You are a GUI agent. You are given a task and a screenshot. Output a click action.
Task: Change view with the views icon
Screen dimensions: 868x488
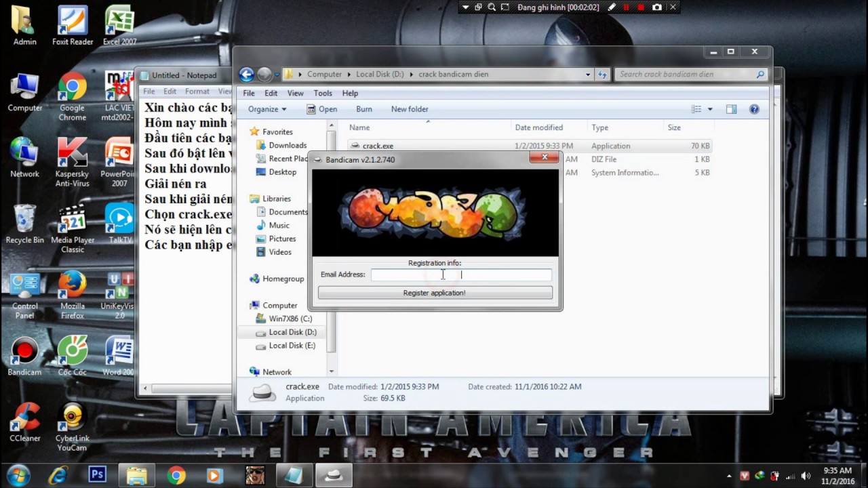696,109
